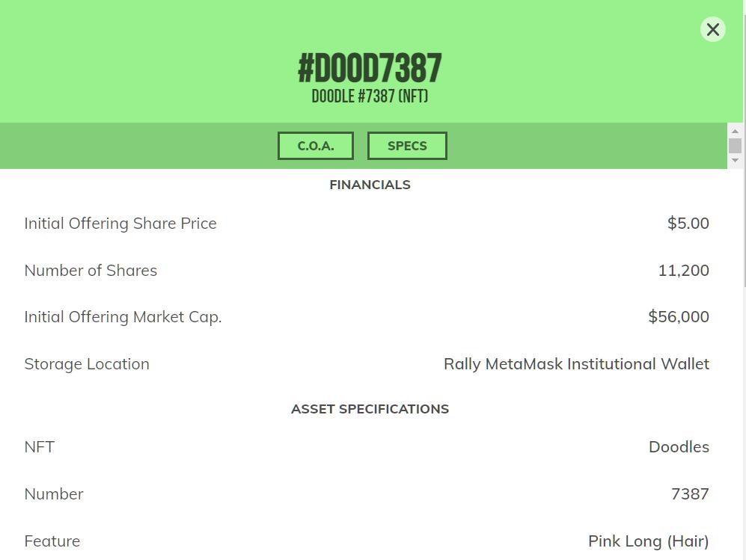Close the #DOOD7387 details panel

(x=712, y=29)
